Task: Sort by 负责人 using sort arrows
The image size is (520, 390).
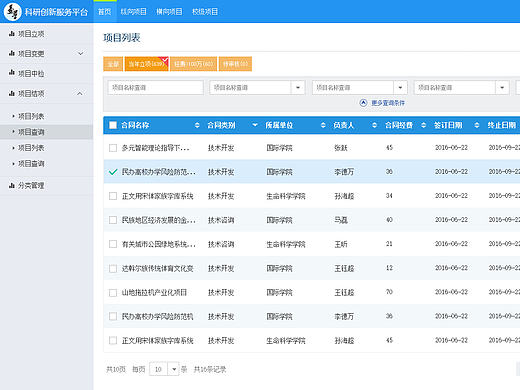Action: [x=374, y=125]
